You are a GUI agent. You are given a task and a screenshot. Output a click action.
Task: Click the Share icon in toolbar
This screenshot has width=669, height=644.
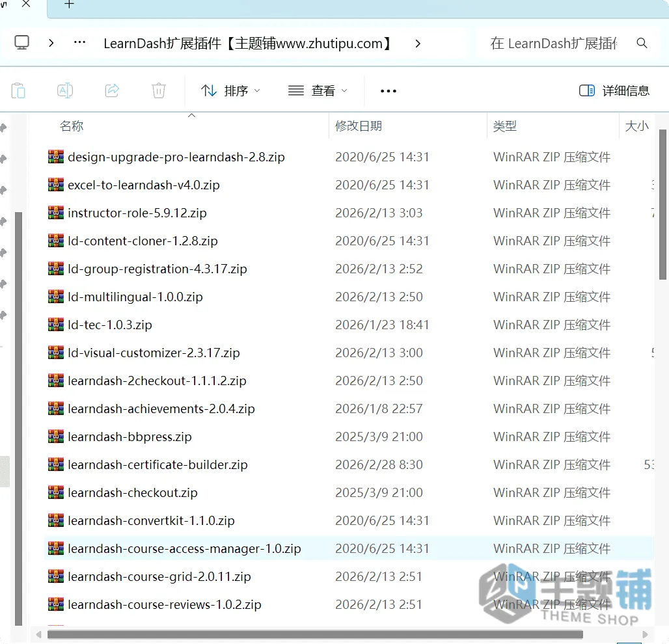(x=112, y=90)
